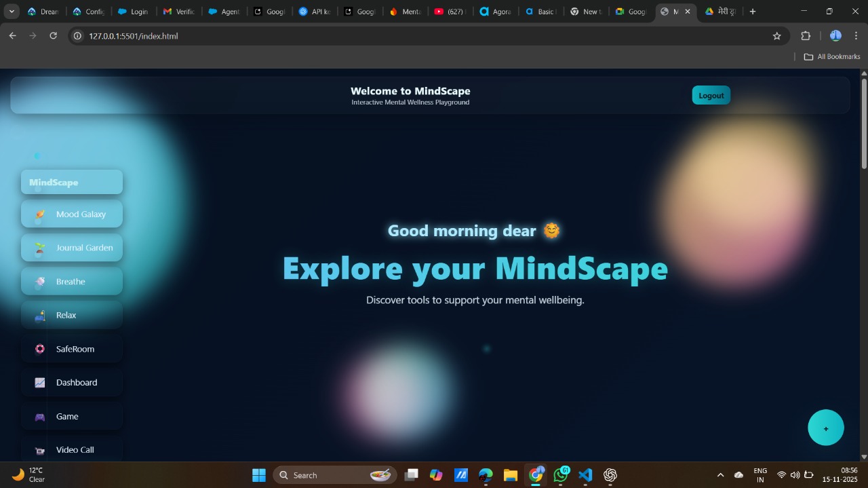Open SafeRoom using the lifebuoy icon

pyautogui.click(x=40, y=349)
